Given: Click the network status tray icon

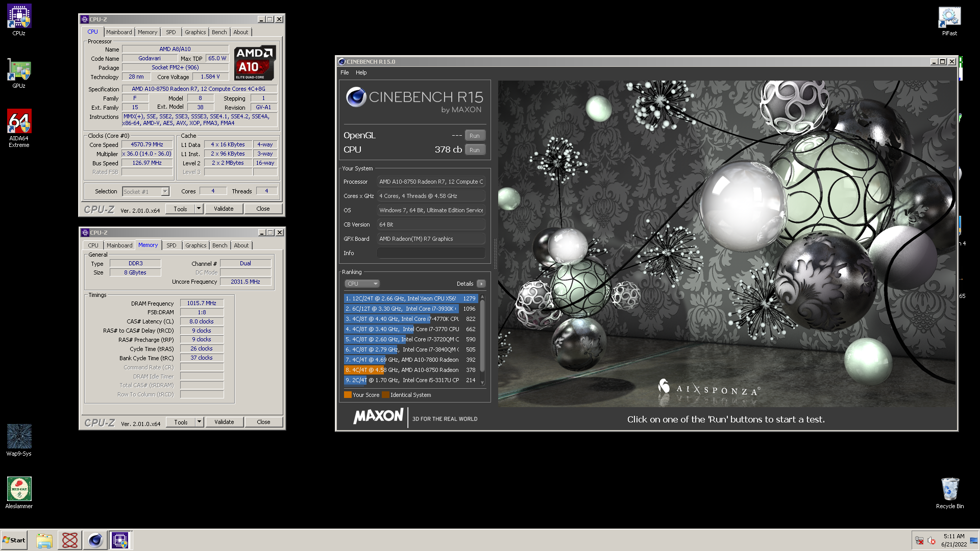Looking at the screenshot, I should pos(919,541).
